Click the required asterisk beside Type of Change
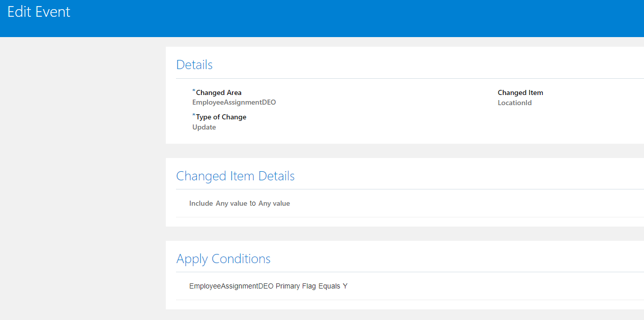The height and width of the screenshot is (320, 644). [194, 115]
